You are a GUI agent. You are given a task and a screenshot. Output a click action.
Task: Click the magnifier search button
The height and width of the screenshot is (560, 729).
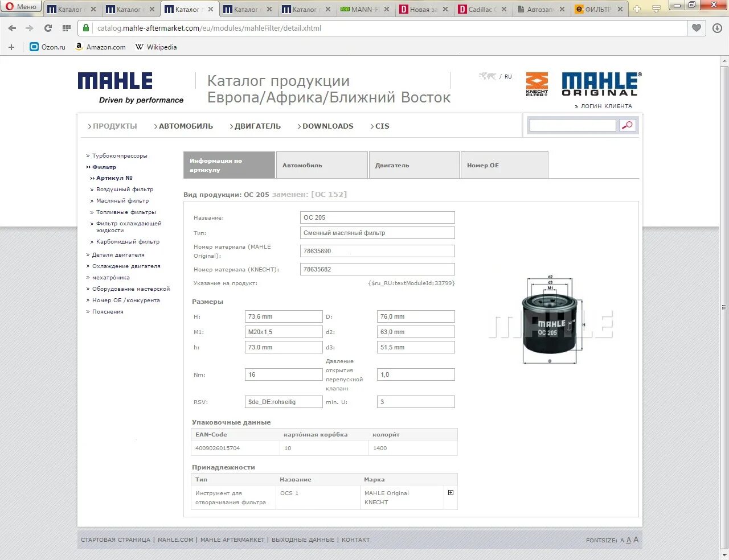(x=627, y=125)
